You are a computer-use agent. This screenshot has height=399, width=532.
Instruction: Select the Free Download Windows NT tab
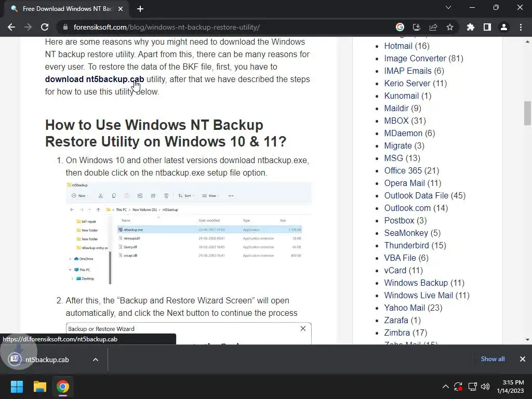coord(66,9)
